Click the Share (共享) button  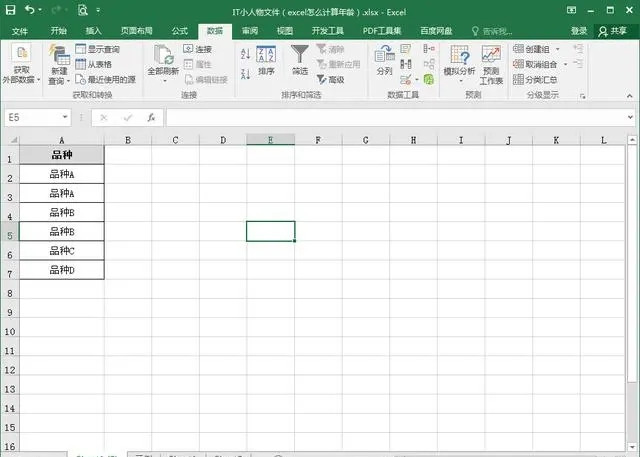point(616,31)
